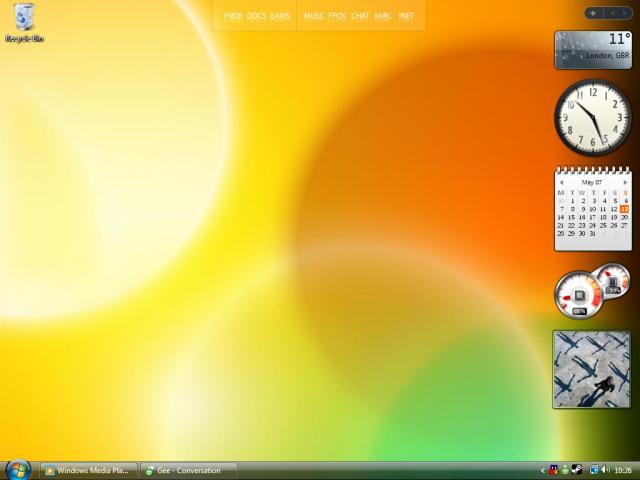Open the DOCS shortcut in top dock

[x=256, y=16]
